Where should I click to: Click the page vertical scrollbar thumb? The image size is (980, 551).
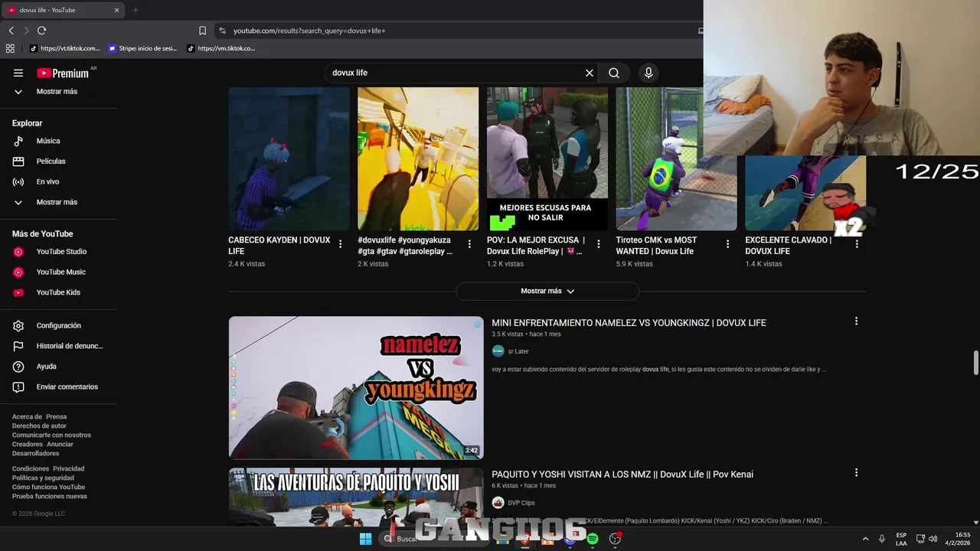(x=975, y=364)
